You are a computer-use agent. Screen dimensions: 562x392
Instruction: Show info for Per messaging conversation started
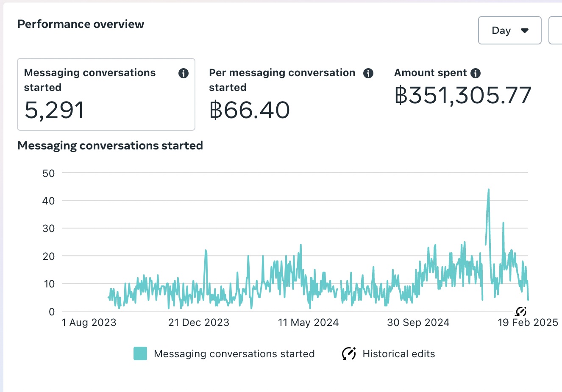click(368, 73)
